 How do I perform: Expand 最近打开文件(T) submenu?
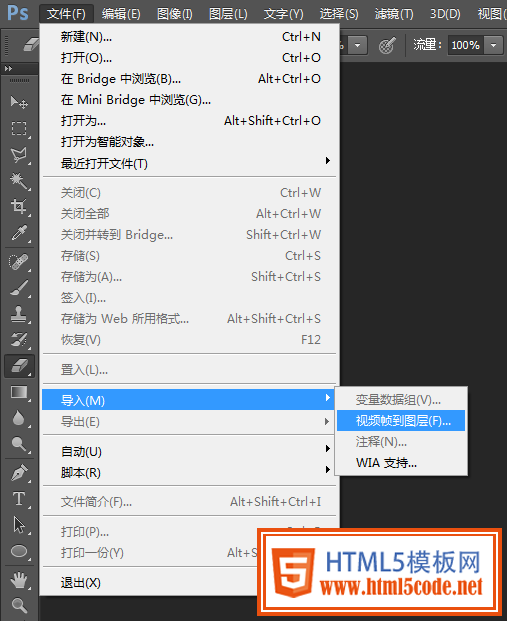point(189,163)
